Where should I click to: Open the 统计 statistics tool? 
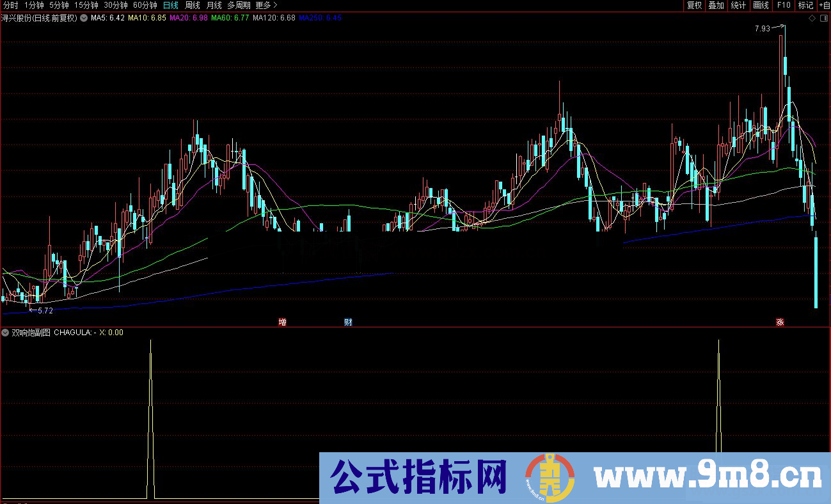pos(738,5)
